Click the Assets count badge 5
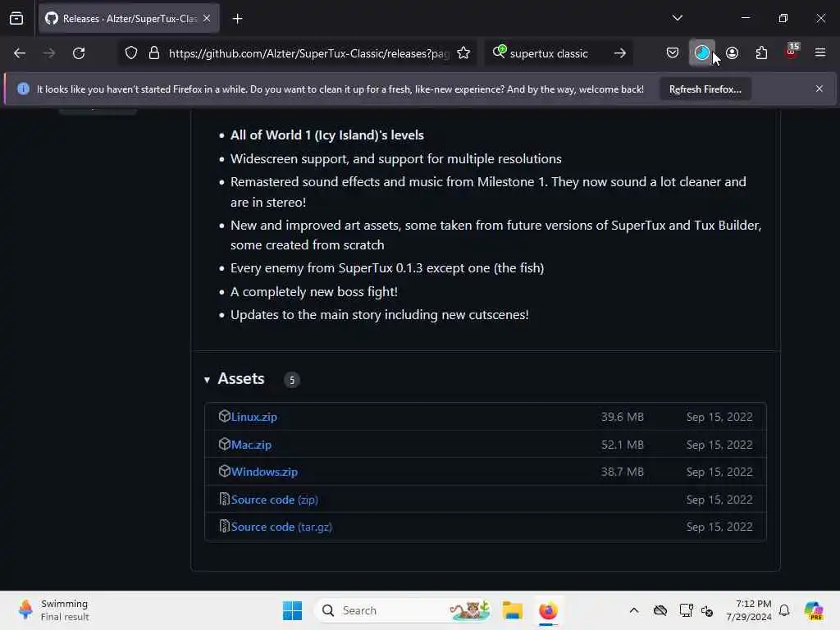840x630 pixels. [x=292, y=381]
